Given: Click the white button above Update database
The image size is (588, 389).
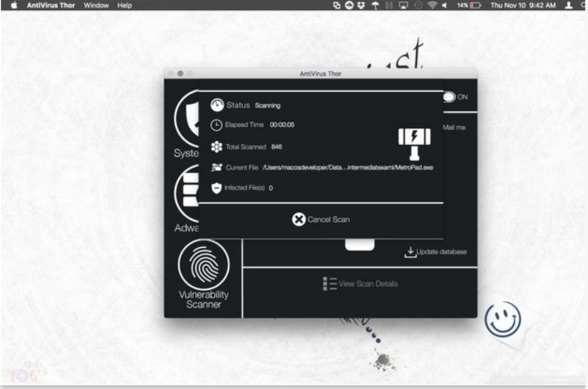Looking at the screenshot, I should tap(360, 244).
